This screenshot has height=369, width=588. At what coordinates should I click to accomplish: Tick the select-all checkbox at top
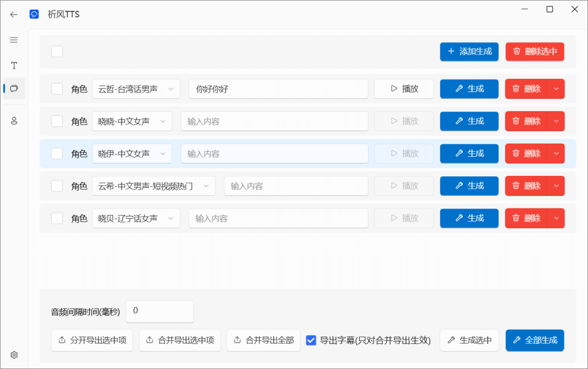(57, 51)
